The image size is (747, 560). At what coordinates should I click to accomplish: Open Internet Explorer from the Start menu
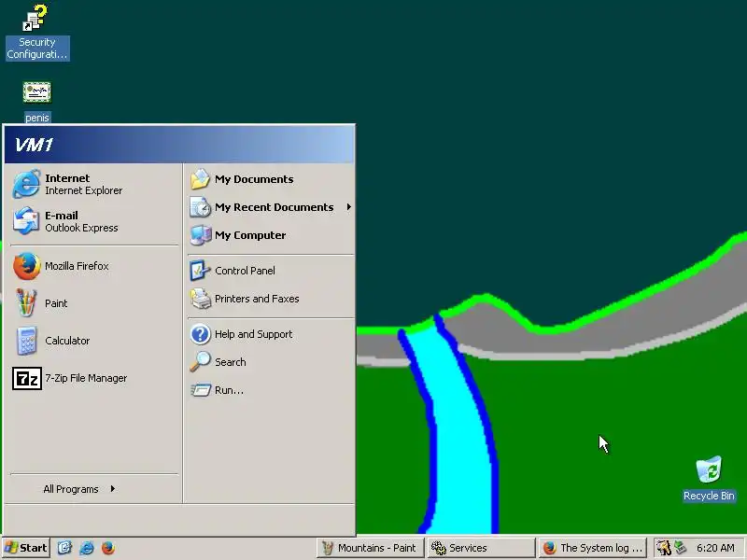tap(94, 184)
